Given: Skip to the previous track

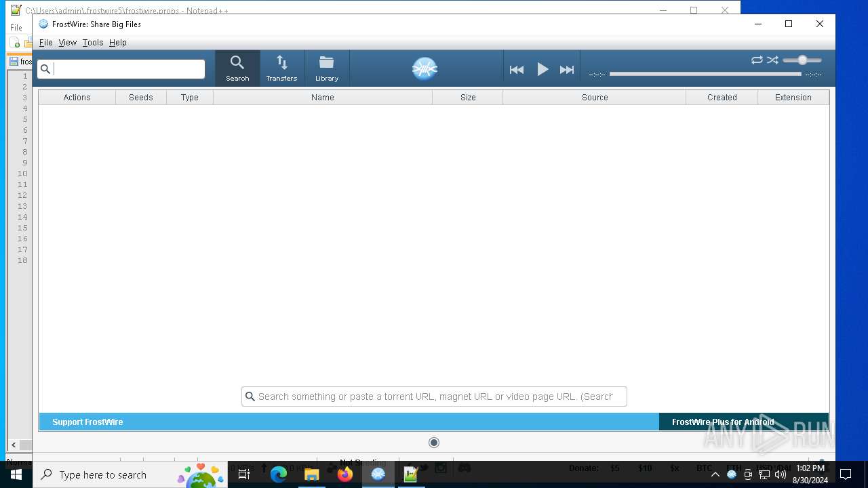Looking at the screenshot, I should pyautogui.click(x=517, y=69).
